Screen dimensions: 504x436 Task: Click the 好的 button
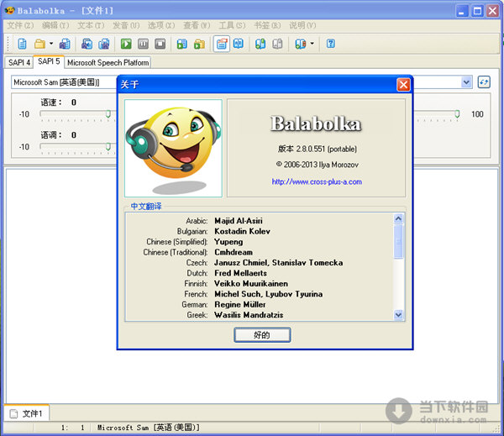(x=262, y=335)
